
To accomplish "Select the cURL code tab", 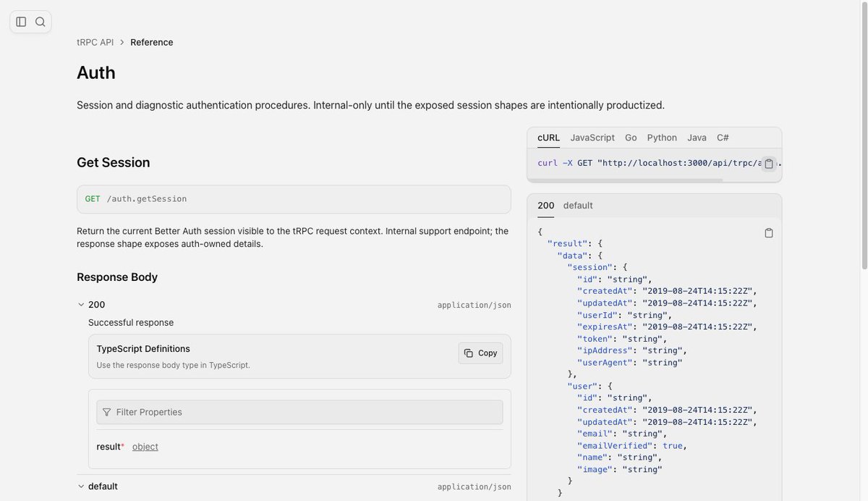I will tap(548, 138).
